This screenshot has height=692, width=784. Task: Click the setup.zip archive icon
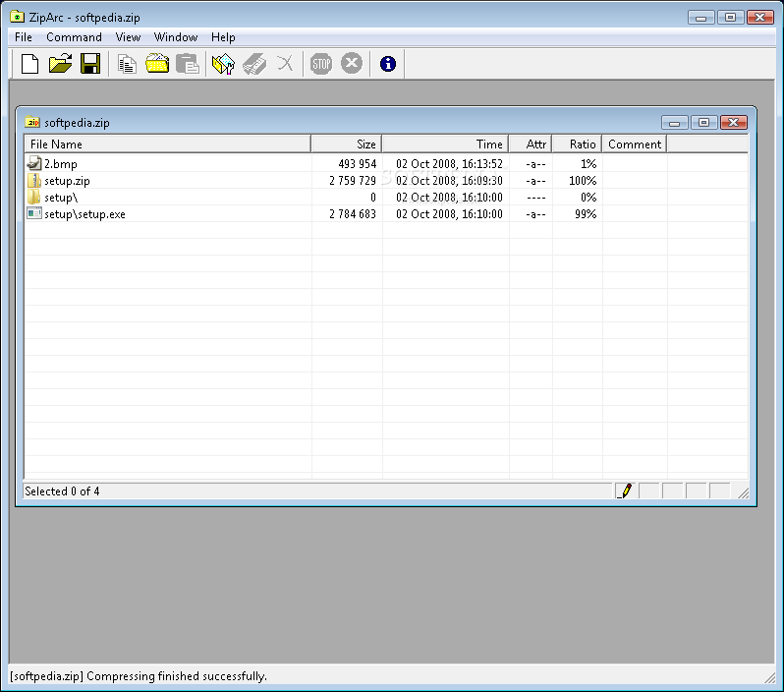[34, 180]
